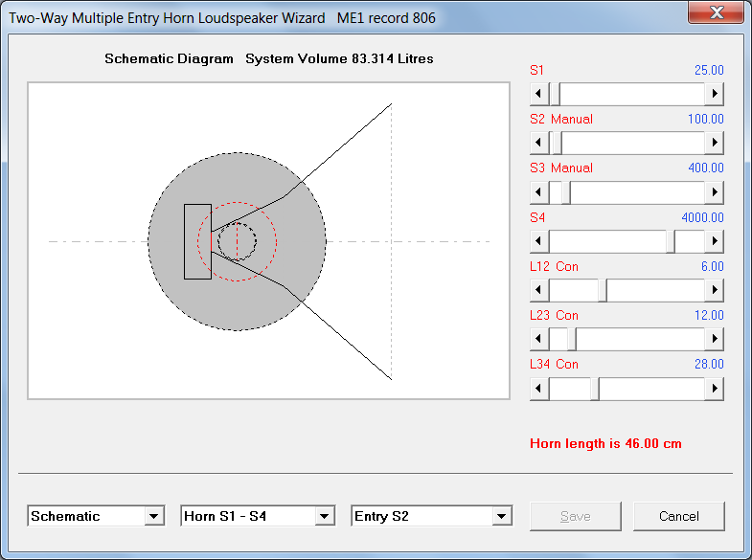This screenshot has height=560, width=752.
Task: Click the S2 value 100.00
Action: pos(705,119)
